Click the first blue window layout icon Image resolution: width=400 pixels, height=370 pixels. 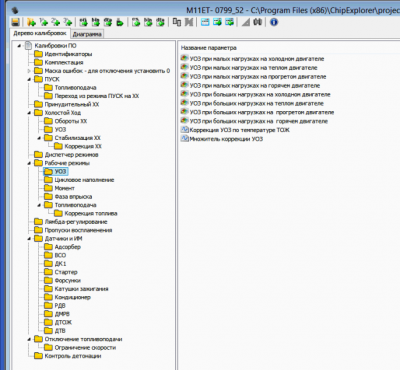tap(205, 22)
